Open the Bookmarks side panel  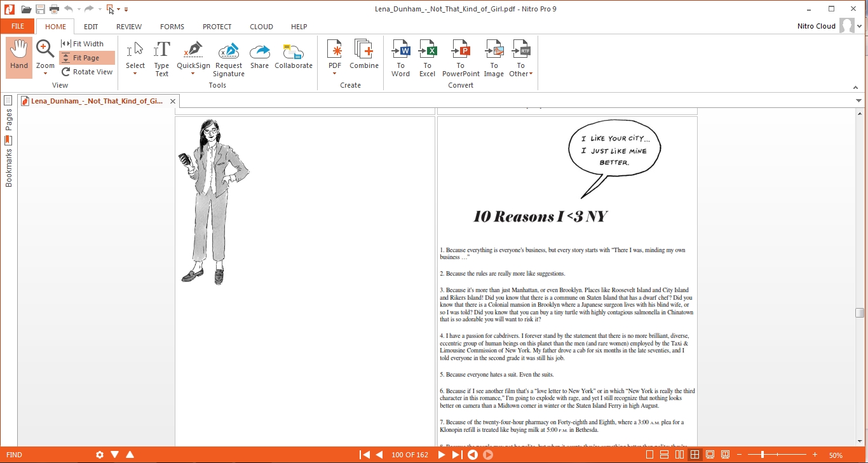(x=8, y=162)
